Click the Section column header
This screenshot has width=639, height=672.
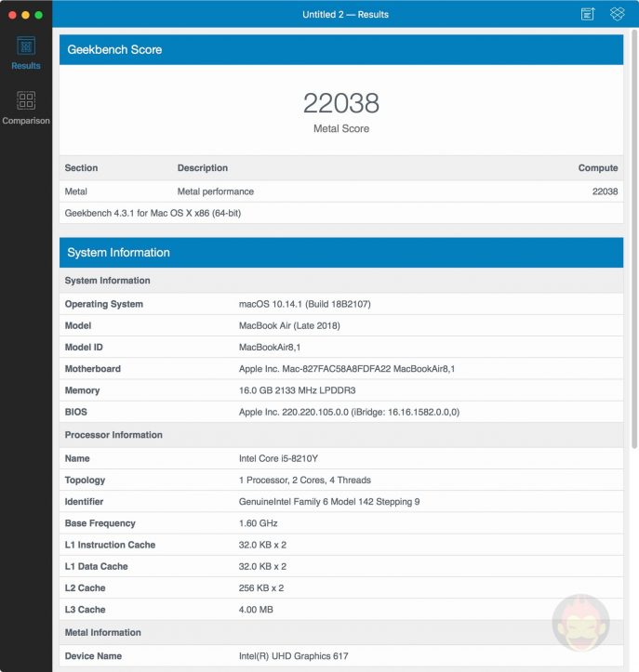81,168
